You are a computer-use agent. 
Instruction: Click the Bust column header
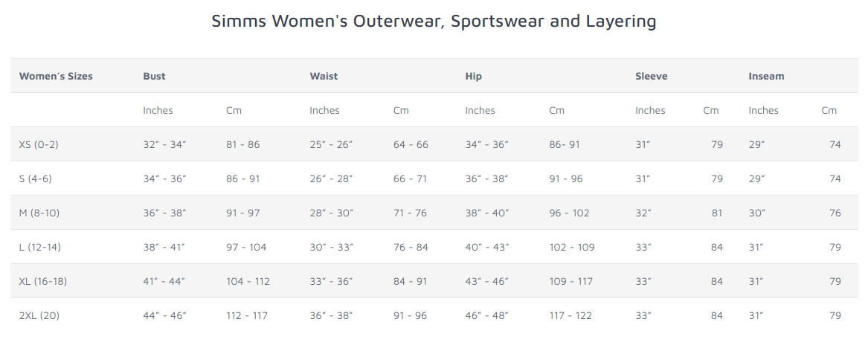(x=154, y=77)
